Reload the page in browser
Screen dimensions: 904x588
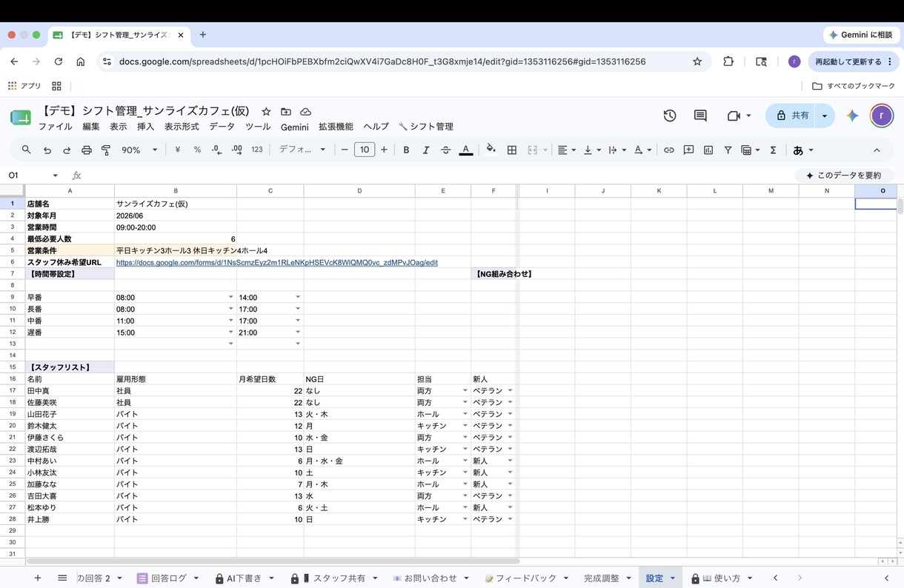pos(58,61)
